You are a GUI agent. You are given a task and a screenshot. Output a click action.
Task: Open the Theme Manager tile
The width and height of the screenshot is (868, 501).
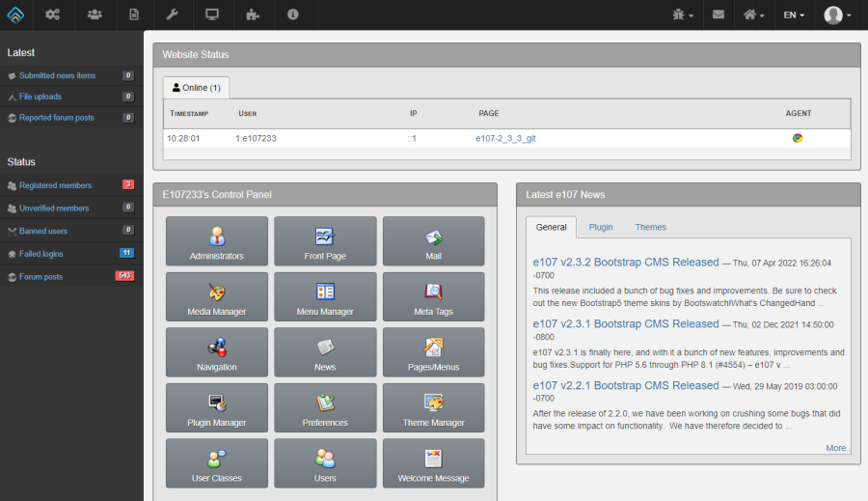(x=433, y=407)
